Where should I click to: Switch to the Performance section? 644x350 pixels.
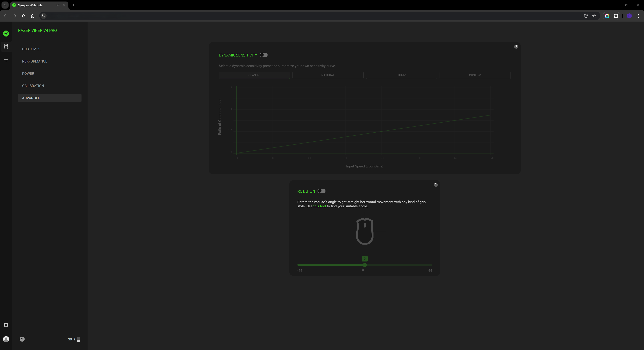coord(35,61)
